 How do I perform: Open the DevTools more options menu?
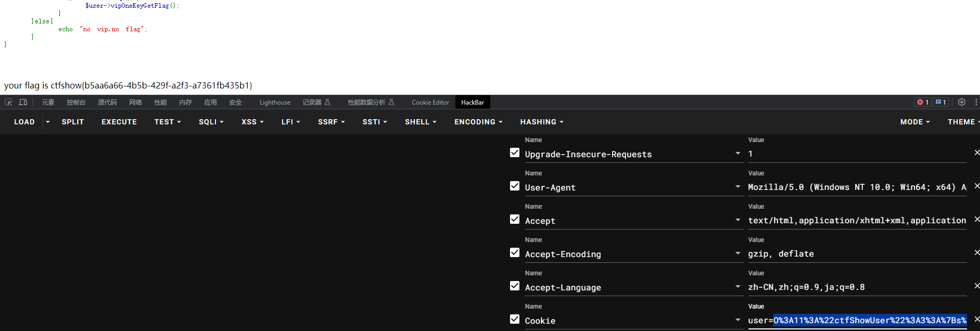[976, 103]
